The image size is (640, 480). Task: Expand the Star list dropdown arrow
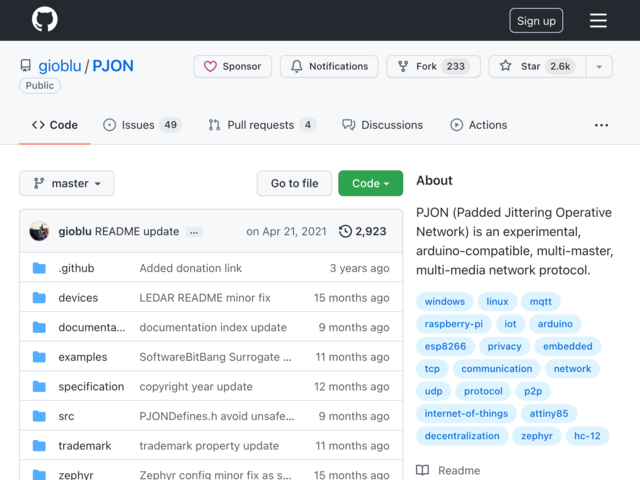pos(599,66)
